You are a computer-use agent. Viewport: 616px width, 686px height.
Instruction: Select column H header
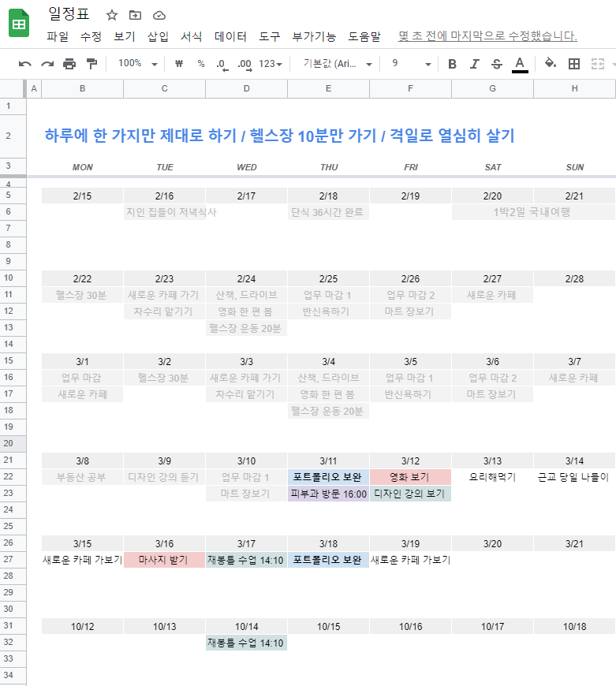coord(574,89)
